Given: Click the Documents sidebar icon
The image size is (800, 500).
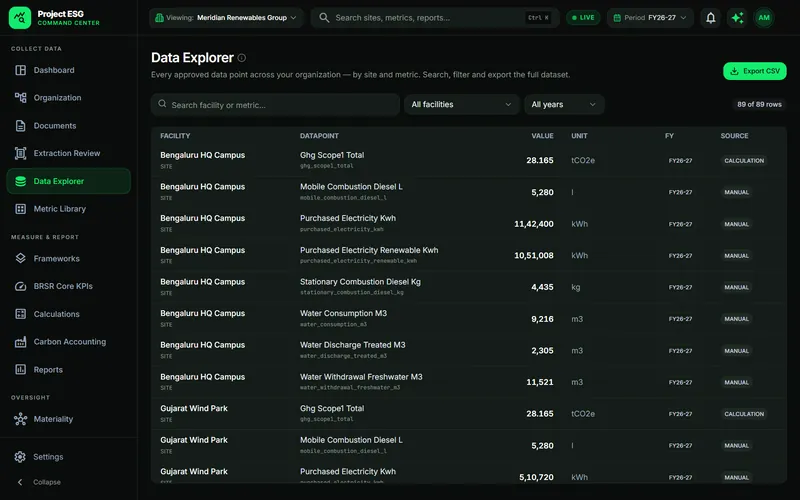Looking at the screenshot, I should tap(20, 126).
